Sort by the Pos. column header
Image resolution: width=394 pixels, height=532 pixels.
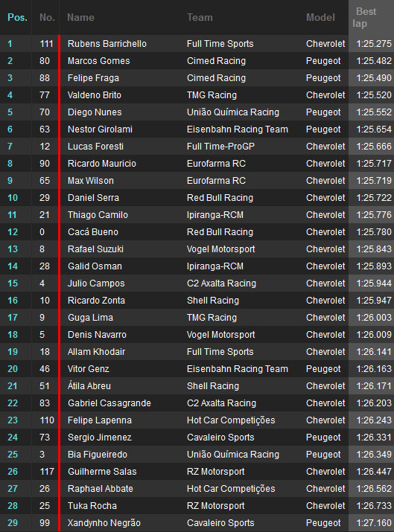17,17
